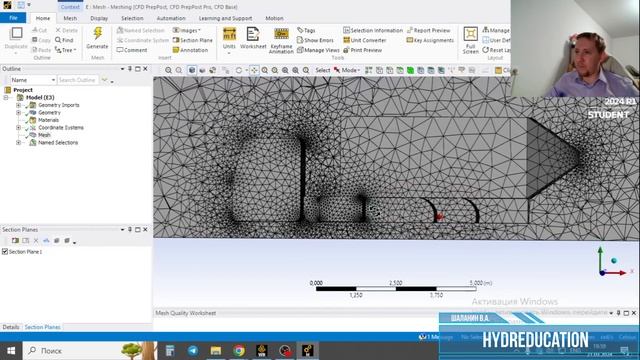This screenshot has height=360, width=640.
Task: Open the Learning and Support tab
Action: 225,18
